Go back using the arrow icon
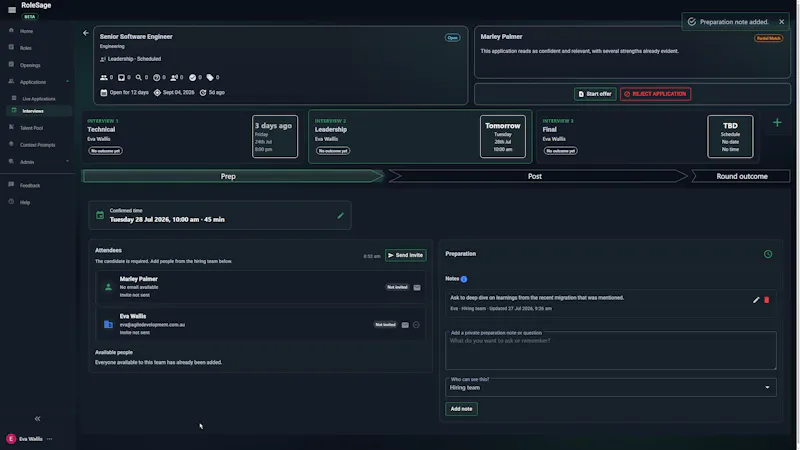 tap(86, 33)
